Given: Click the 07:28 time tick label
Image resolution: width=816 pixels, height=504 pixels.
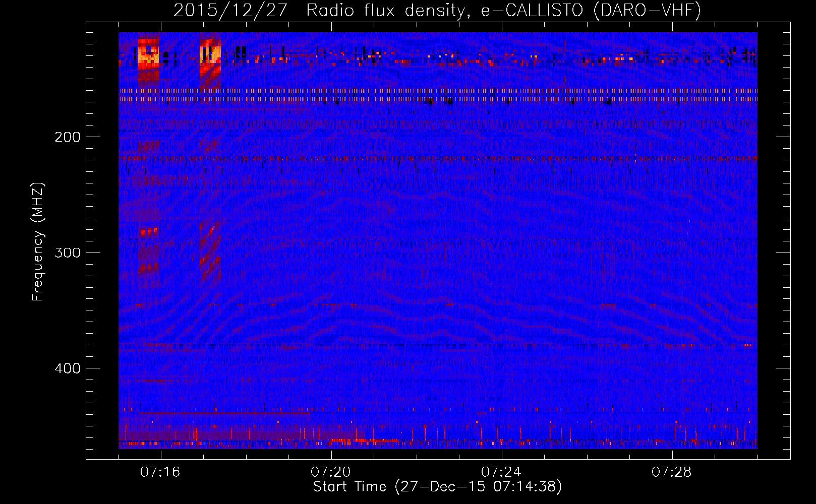Looking at the screenshot, I should [672, 472].
